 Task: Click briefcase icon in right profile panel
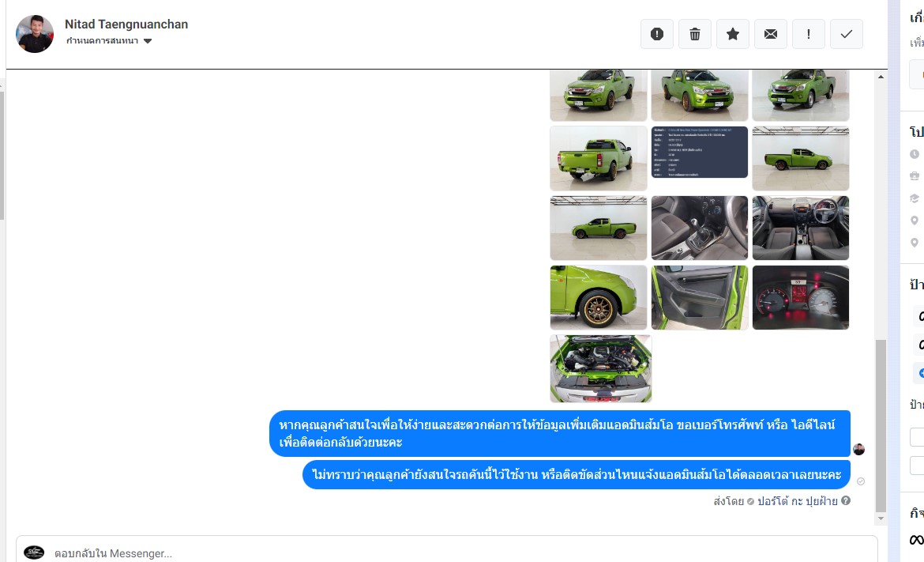point(915,175)
